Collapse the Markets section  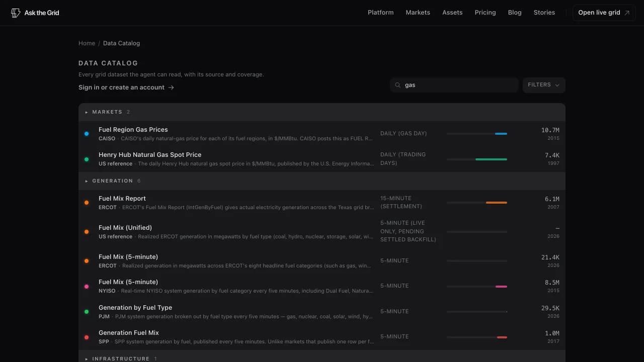pyautogui.click(x=322, y=112)
